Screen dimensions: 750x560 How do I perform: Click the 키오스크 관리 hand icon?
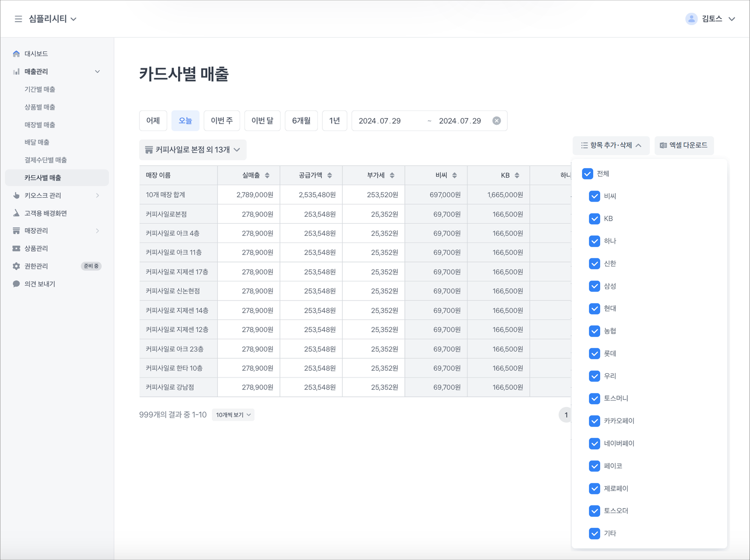tap(16, 195)
